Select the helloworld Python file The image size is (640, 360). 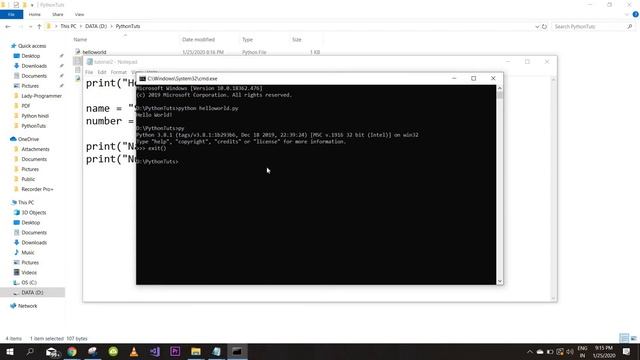coord(94,52)
